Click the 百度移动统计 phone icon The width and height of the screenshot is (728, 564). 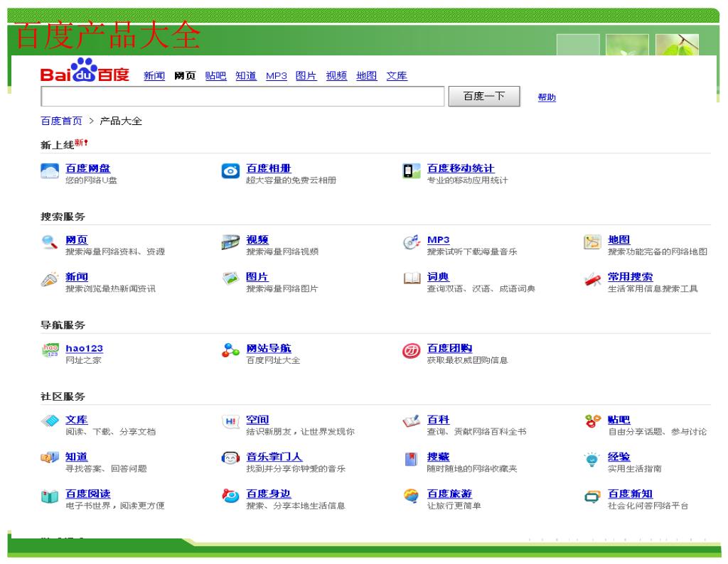pyautogui.click(x=412, y=171)
